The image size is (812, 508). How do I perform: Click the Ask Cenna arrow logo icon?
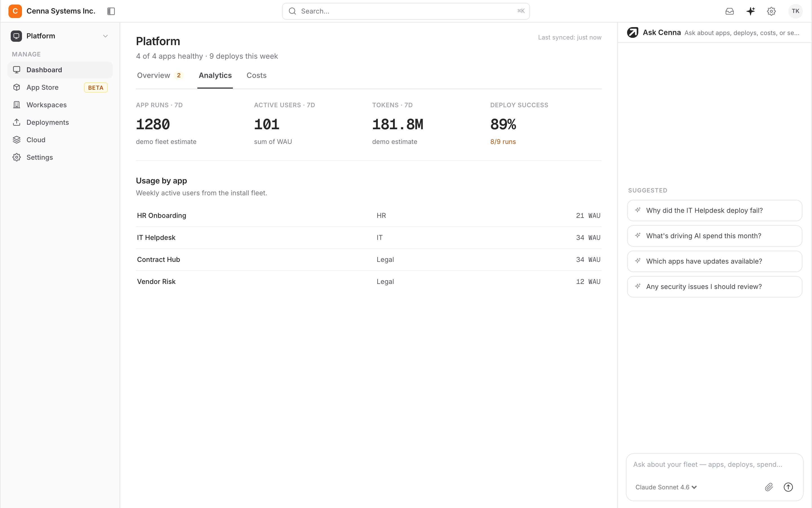click(632, 32)
